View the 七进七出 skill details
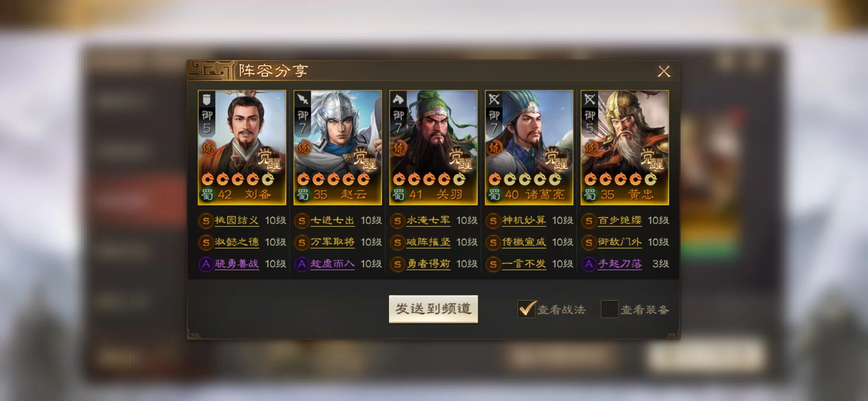Viewport: 868px width, 401px height. click(332, 221)
